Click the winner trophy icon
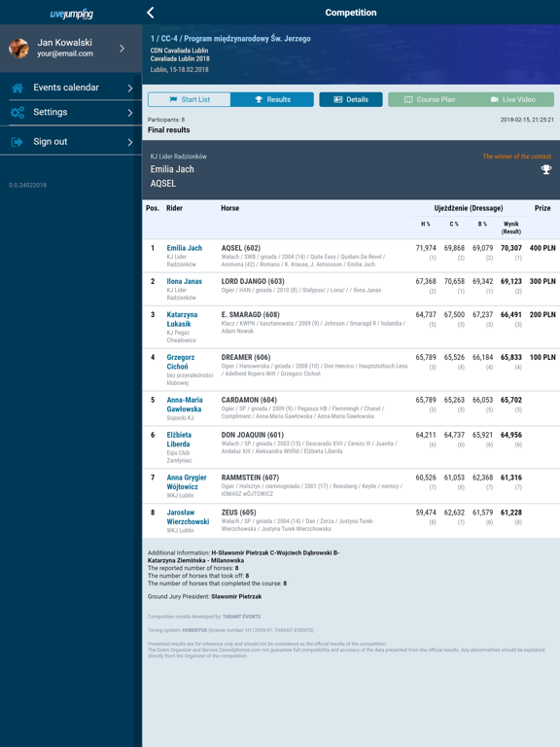 546,169
